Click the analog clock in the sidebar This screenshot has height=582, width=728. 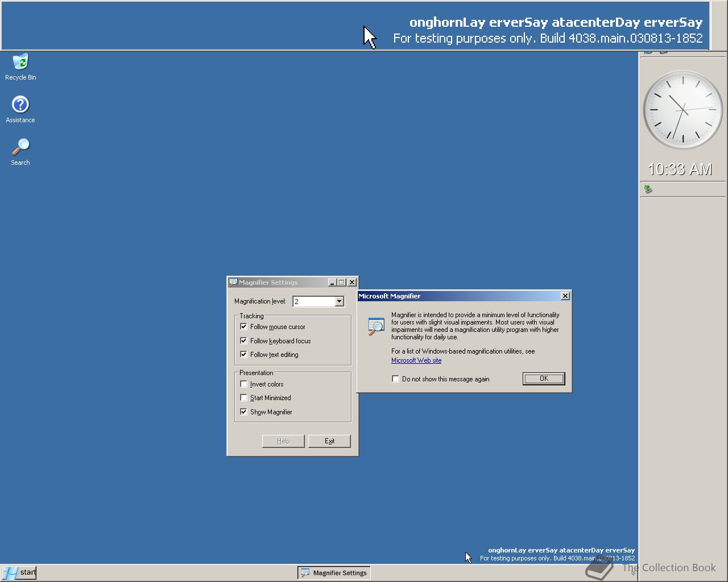tap(682, 109)
